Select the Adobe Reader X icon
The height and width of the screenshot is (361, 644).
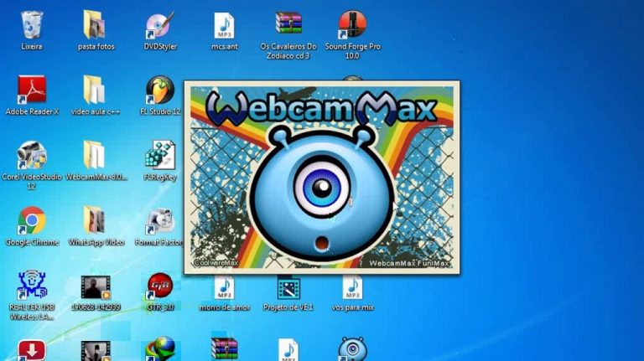coord(32,90)
